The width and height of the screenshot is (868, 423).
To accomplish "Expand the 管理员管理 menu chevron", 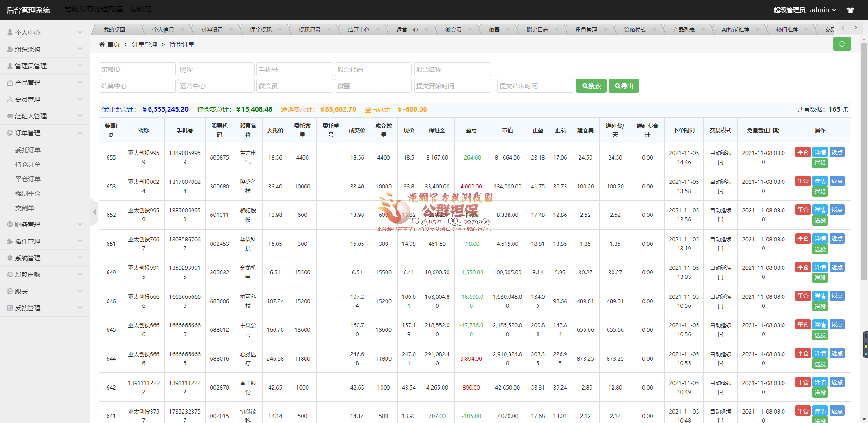I will (80, 66).
